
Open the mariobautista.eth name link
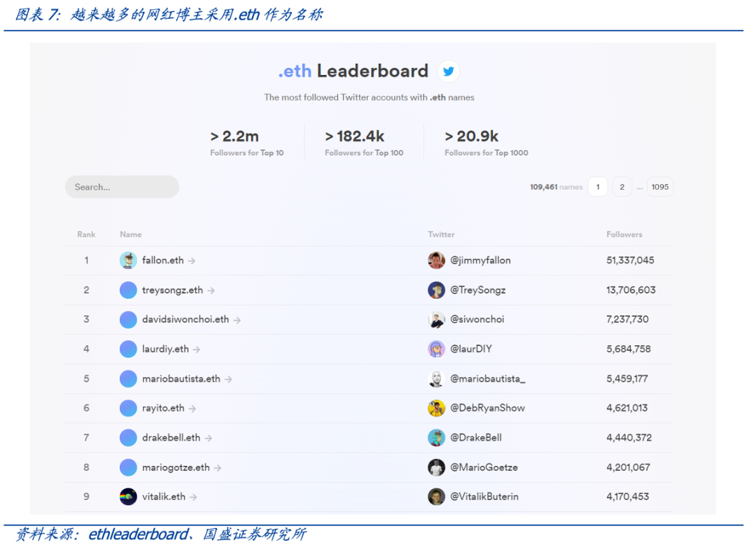(181, 379)
